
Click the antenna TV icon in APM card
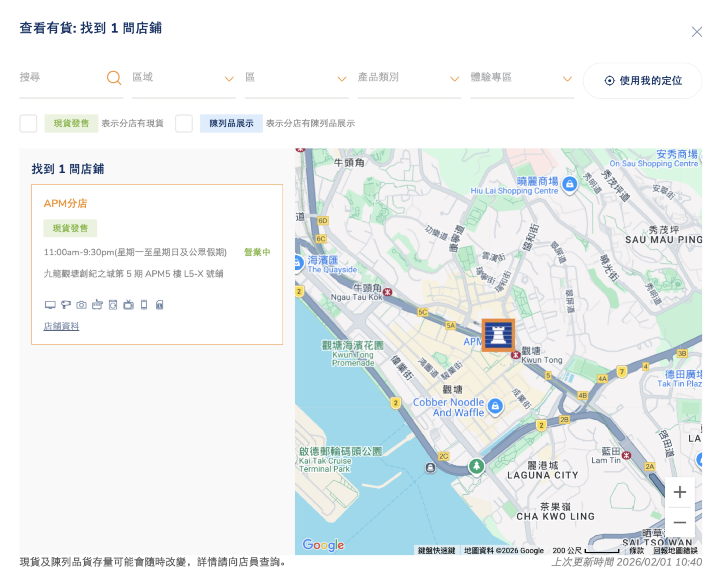129,304
